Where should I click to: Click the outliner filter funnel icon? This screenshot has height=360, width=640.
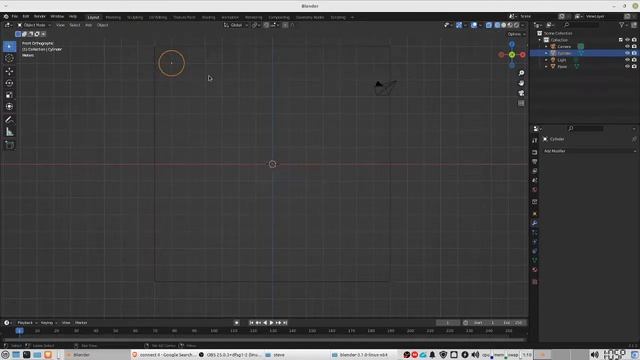click(x=622, y=25)
